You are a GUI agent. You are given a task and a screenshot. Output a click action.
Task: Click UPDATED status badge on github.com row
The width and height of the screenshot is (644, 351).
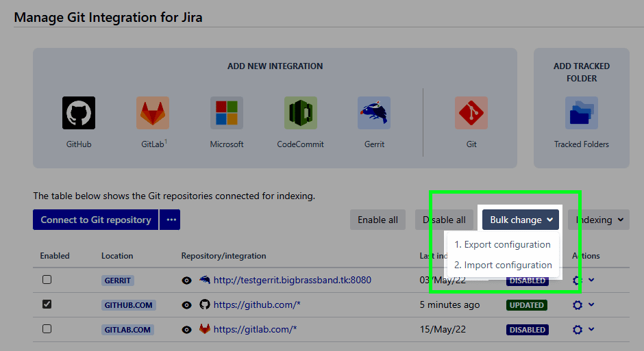pyautogui.click(x=527, y=305)
